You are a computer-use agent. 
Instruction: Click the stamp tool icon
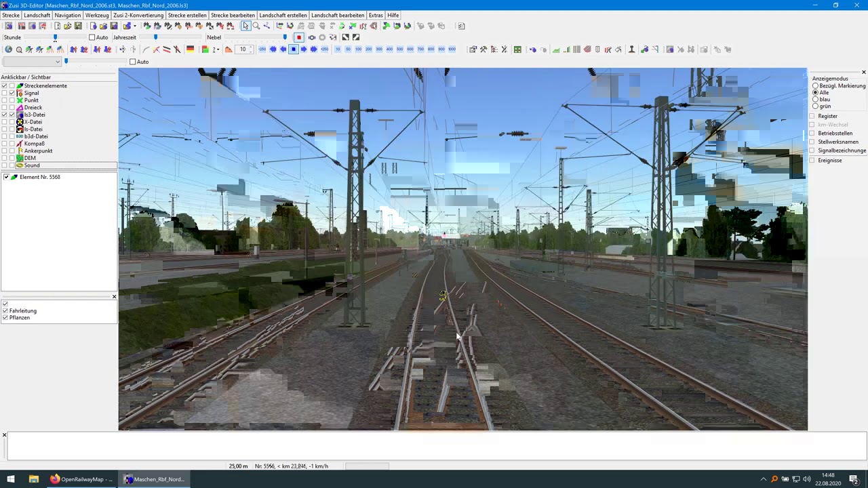(631, 49)
